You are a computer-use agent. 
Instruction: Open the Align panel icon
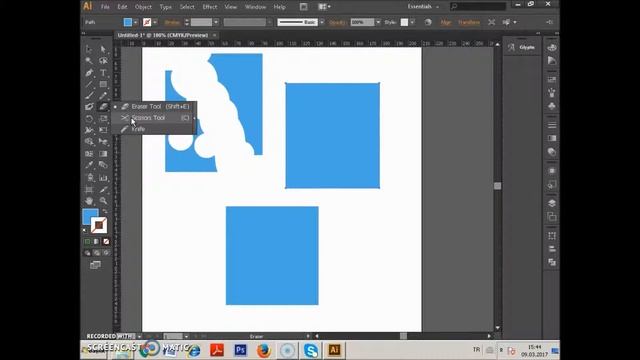point(552,249)
